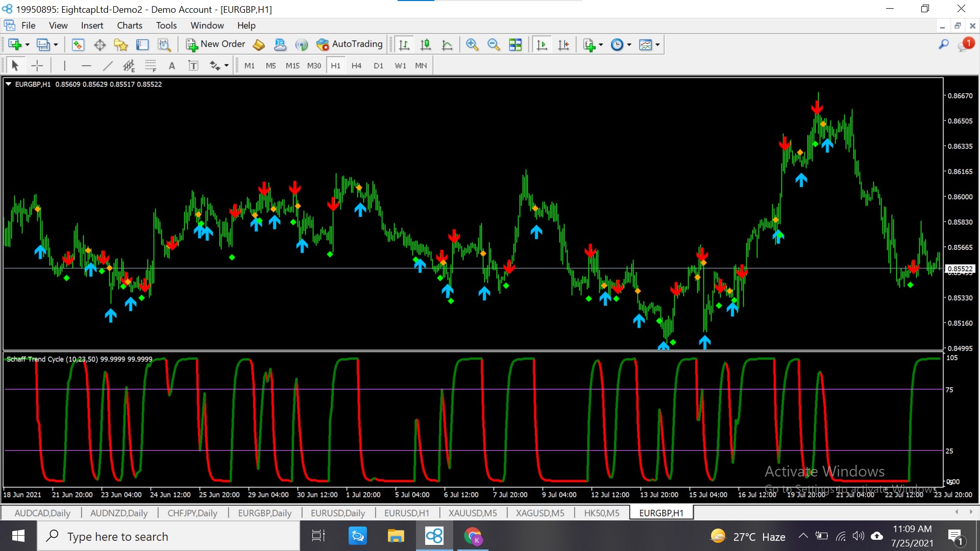The image size is (980, 551).
Task: Toggle AutoTrading on or off
Action: [350, 44]
